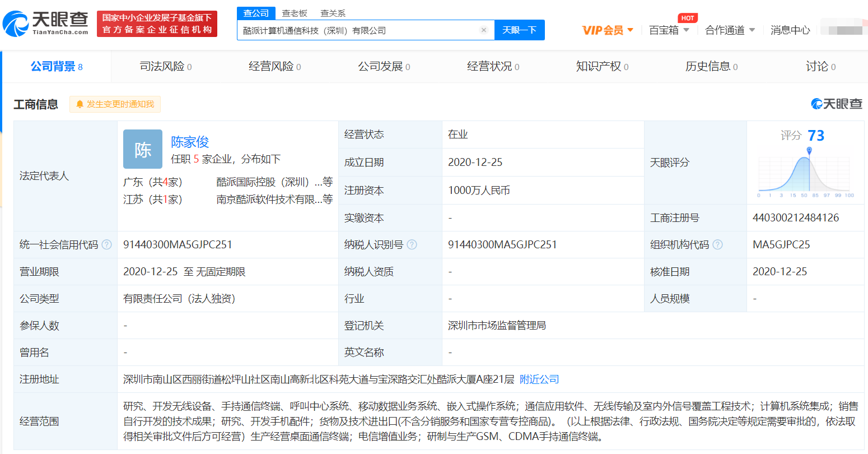The height and width of the screenshot is (454, 868).
Task: Switch to the 经营状况 tab
Action: click(493, 67)
